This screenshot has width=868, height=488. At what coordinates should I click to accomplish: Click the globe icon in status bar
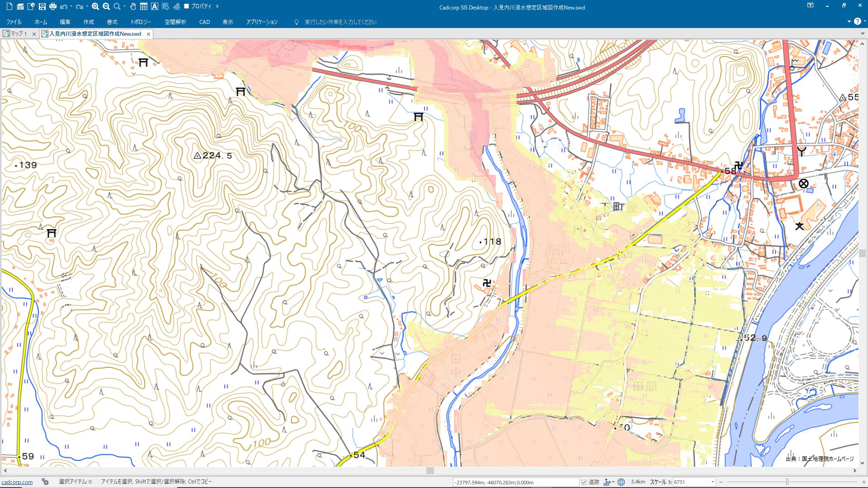(x=621, y=482)
